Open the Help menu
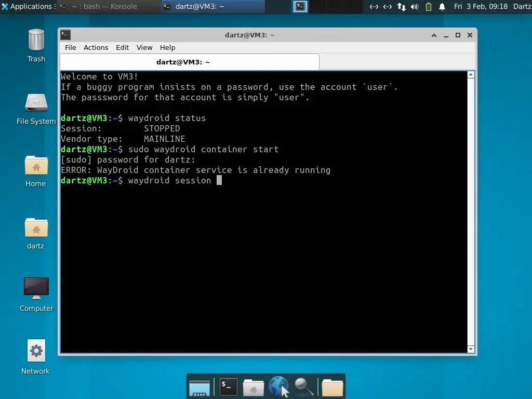 [168, 47]
